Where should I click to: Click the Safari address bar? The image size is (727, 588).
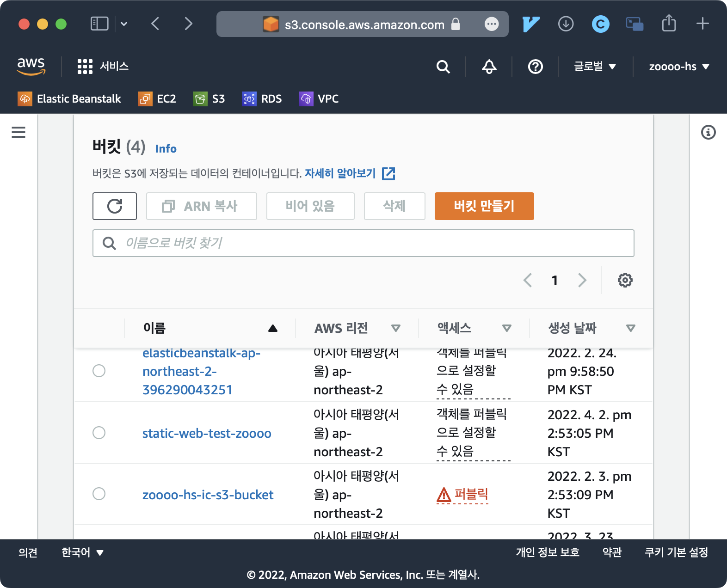(x=363, y=24)
